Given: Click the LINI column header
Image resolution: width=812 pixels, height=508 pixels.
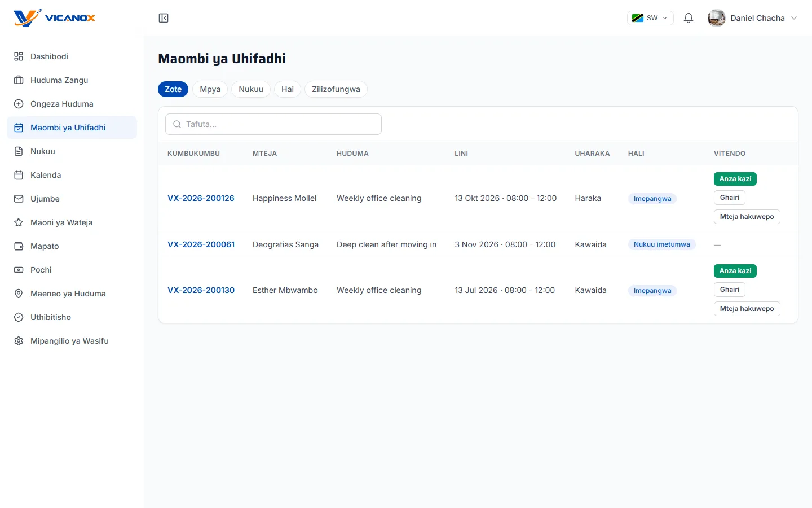Looking at the screenshot, I should [461, 154].
